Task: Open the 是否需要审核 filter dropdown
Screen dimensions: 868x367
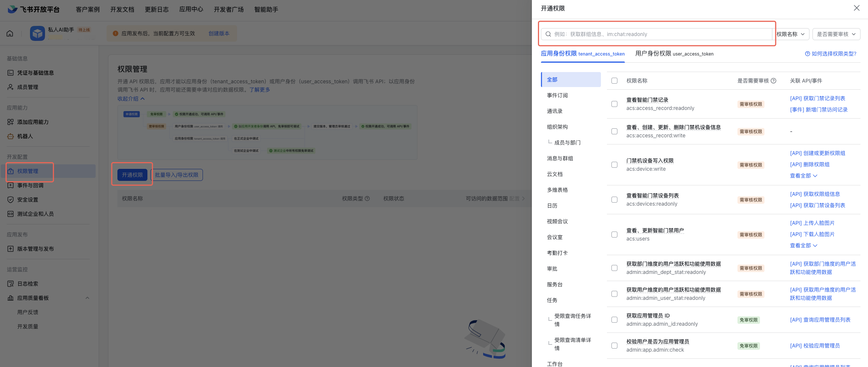Action: tap(836, 34)
